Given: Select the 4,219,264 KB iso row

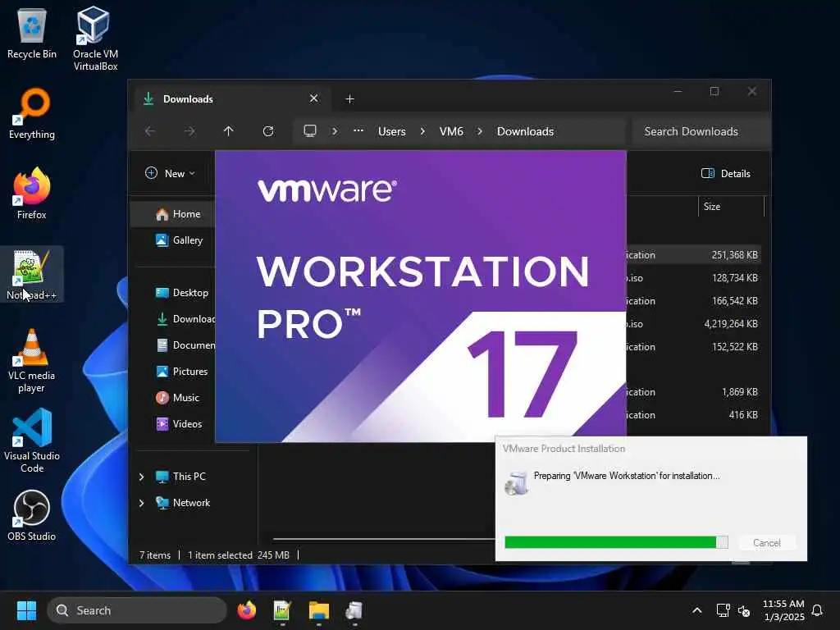Looking at the screenshot, I should click(694, 323).
